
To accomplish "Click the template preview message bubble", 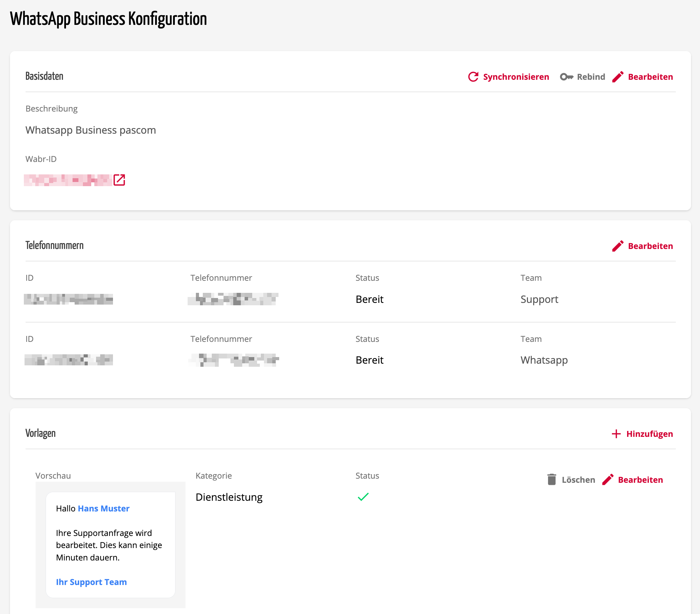I will (x=111, y=545).
